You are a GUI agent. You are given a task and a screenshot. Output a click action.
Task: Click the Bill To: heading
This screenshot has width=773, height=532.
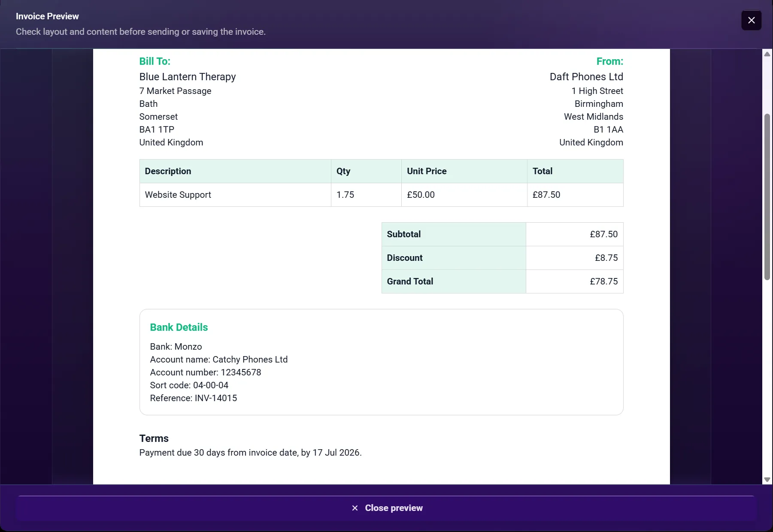155,61
